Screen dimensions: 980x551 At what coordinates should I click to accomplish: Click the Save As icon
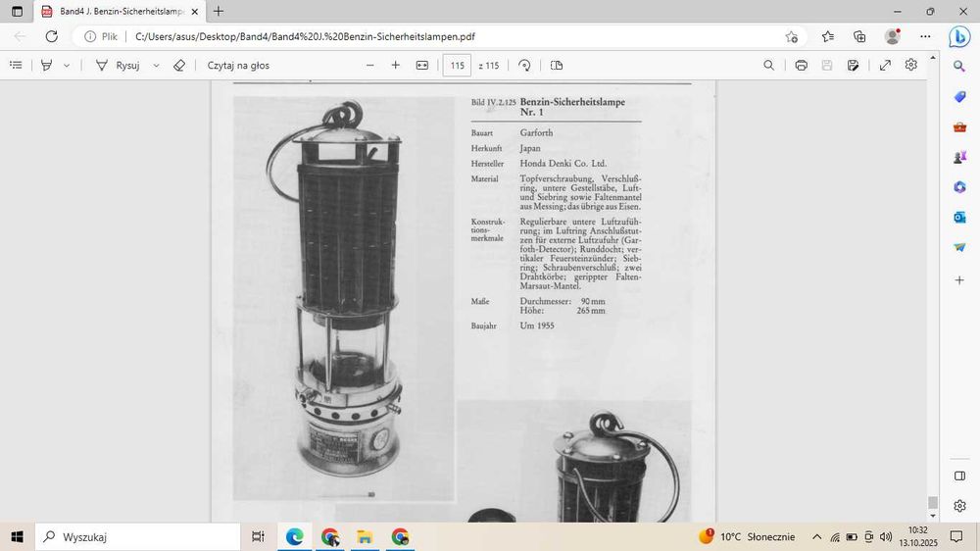click(854, 65)
